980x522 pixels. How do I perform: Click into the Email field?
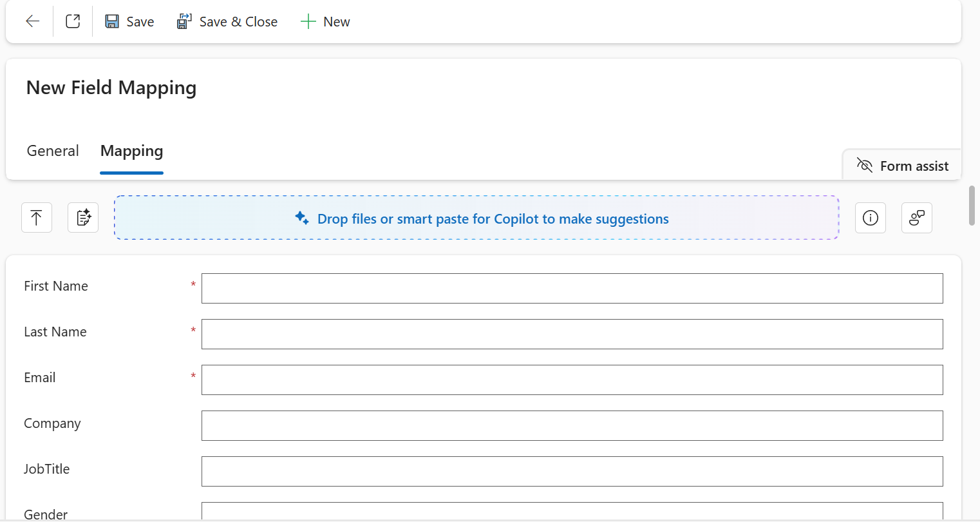tap(572, 380)
